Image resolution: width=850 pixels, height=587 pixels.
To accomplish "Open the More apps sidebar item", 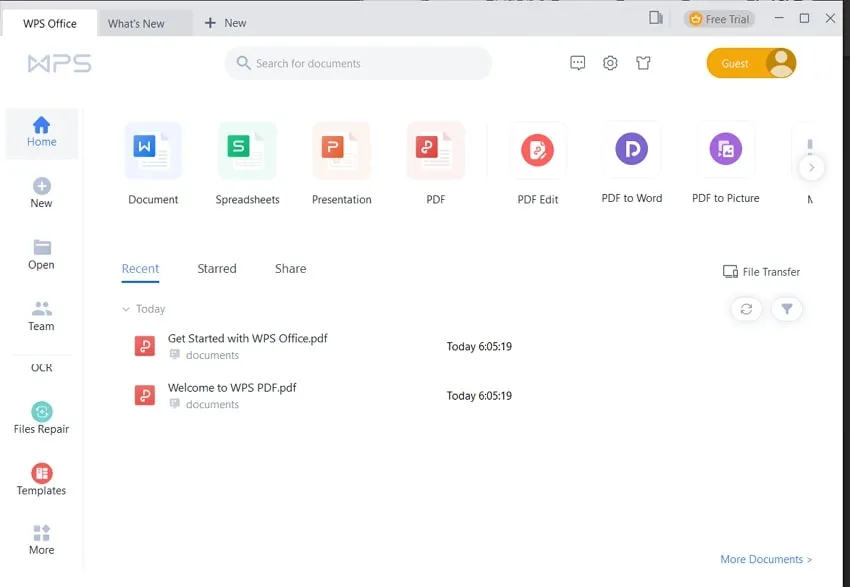I will tap(42, 540).
